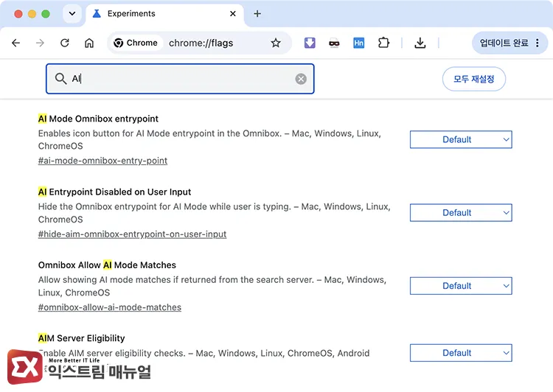The image size is (553, 392).
Task: Open the purple download-arrow extension
Action: tap(310, 43)
